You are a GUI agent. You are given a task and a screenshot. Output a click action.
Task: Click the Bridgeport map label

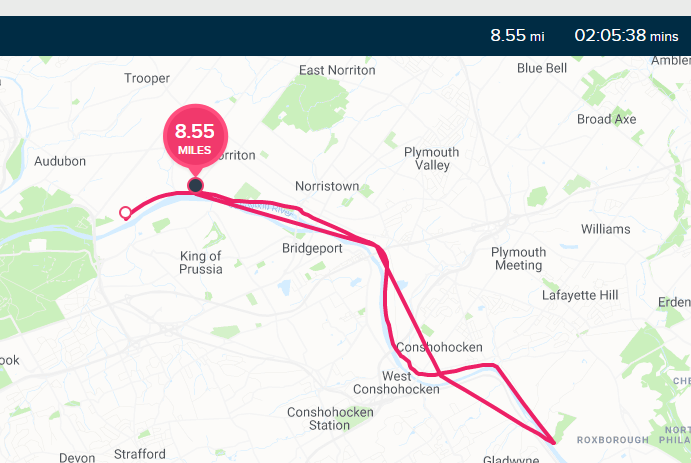pyautogui.click(x=312, y=248)
